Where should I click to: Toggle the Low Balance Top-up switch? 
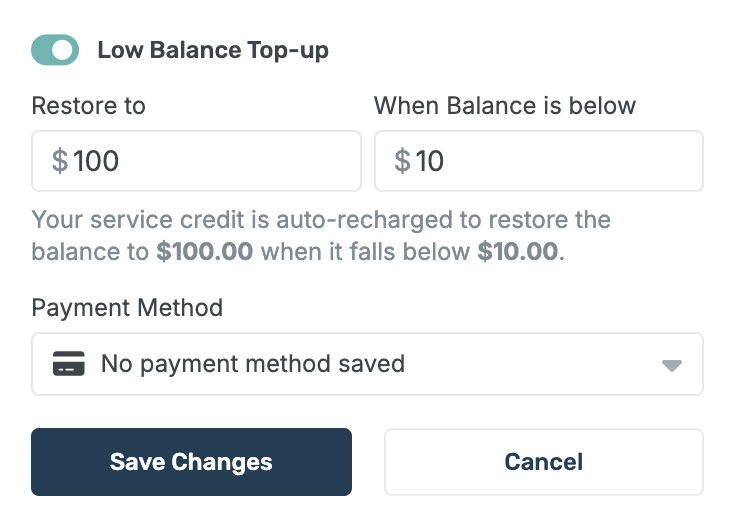click(55, 50)
